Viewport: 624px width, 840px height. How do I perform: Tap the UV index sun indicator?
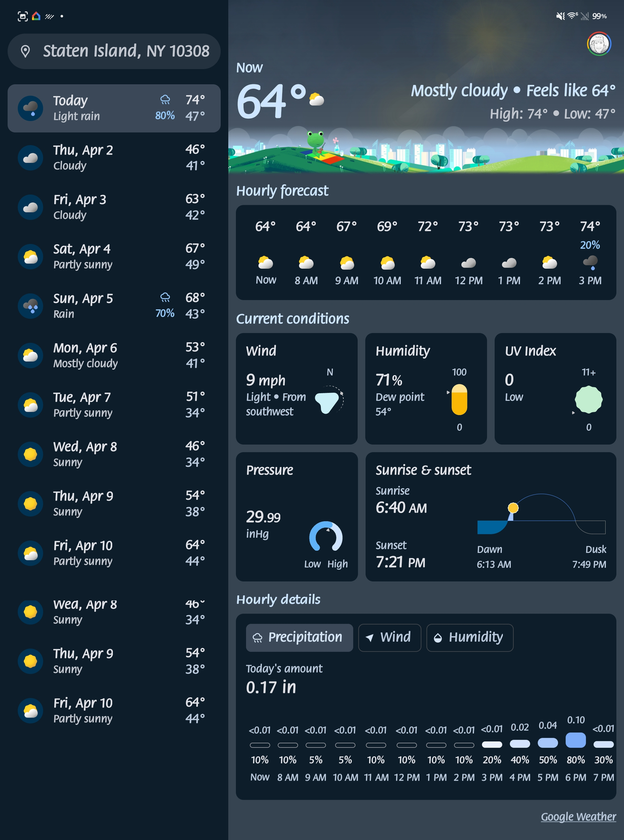(588, 400)
